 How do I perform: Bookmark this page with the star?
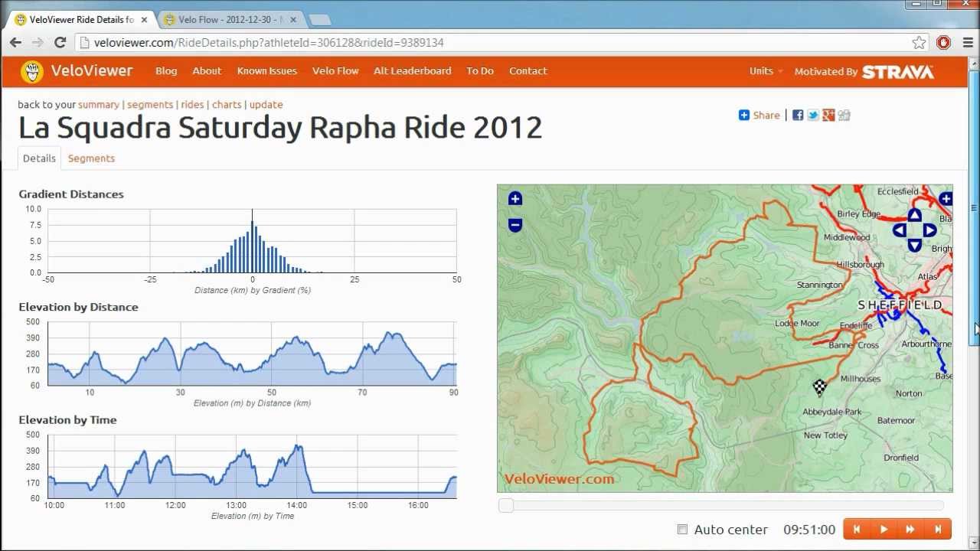click(x=920, y=43)
